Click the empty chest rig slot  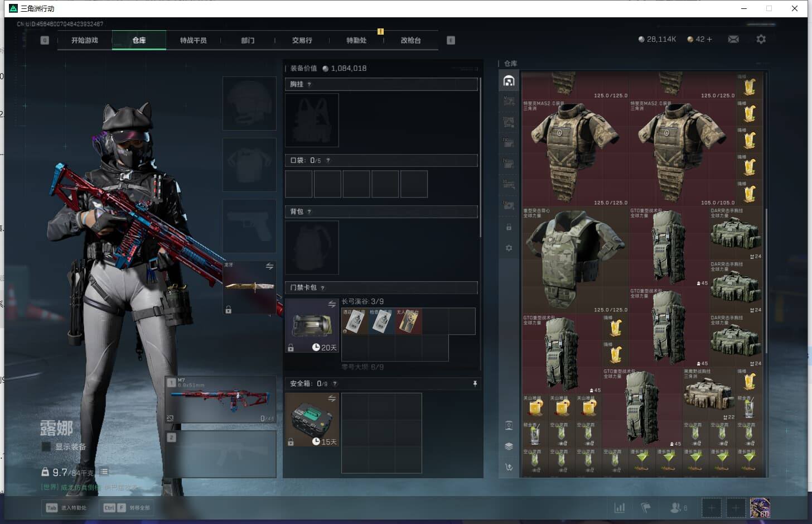click(x=312, y=120)
